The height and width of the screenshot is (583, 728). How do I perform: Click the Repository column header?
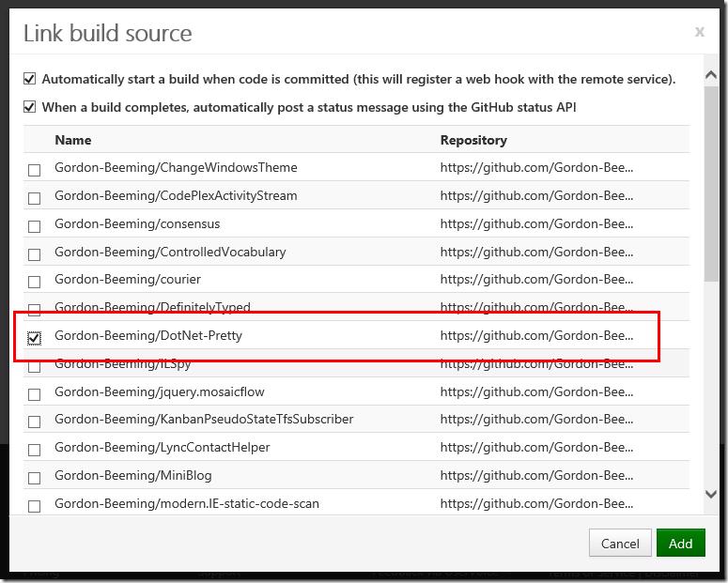click(x=473, y=140)
